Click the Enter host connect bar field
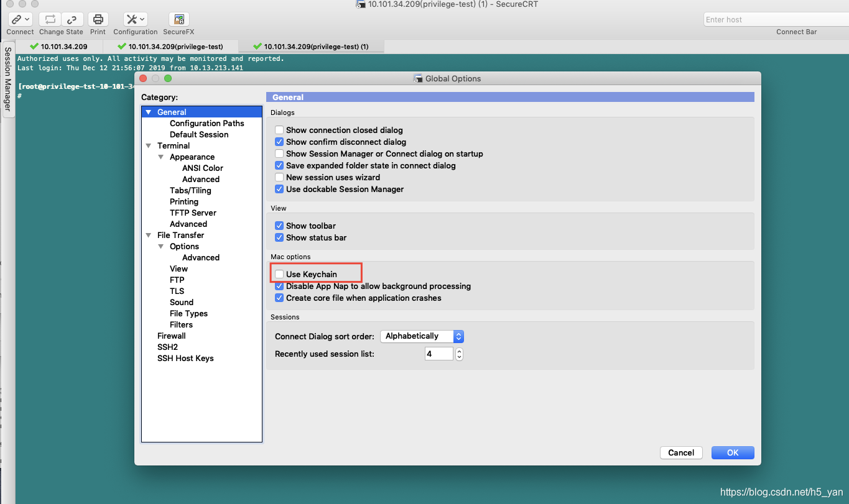The image size is (849, 504). click(775, 19)
